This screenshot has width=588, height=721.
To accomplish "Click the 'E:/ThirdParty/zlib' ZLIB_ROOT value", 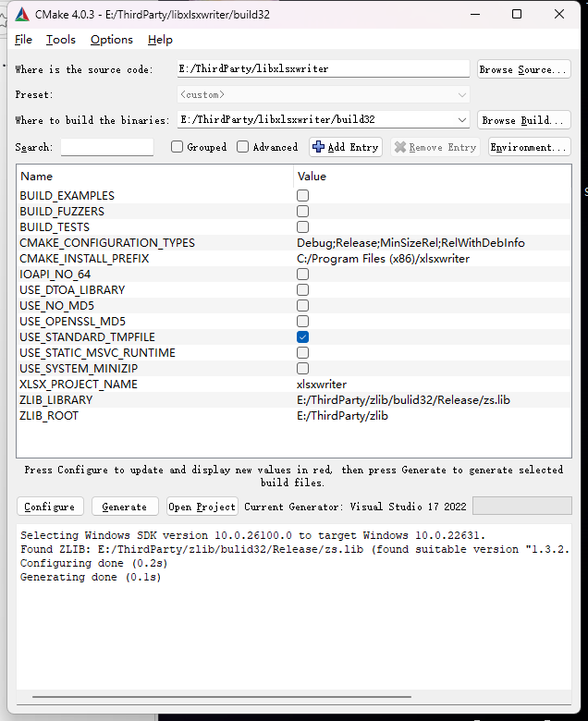I will 342,416.
